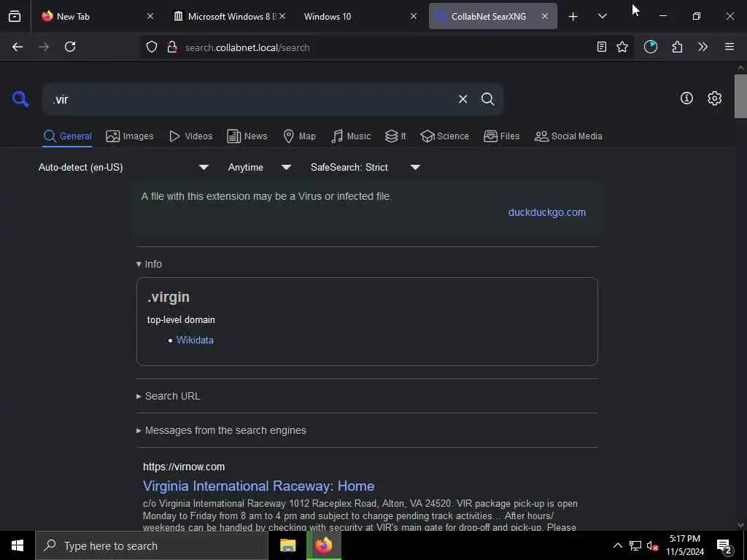747x560 pixels.
Task: Expand Messages from the search engines
Action: point(221,430)
